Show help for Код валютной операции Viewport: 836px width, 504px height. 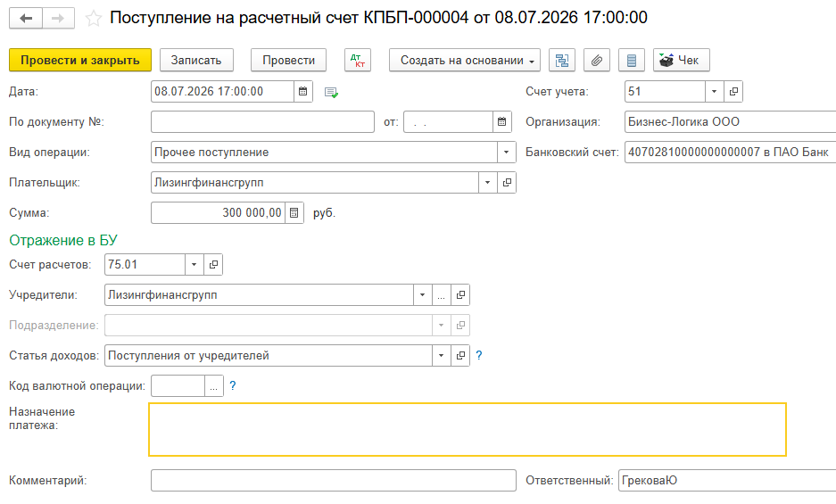tap(233, 386)
